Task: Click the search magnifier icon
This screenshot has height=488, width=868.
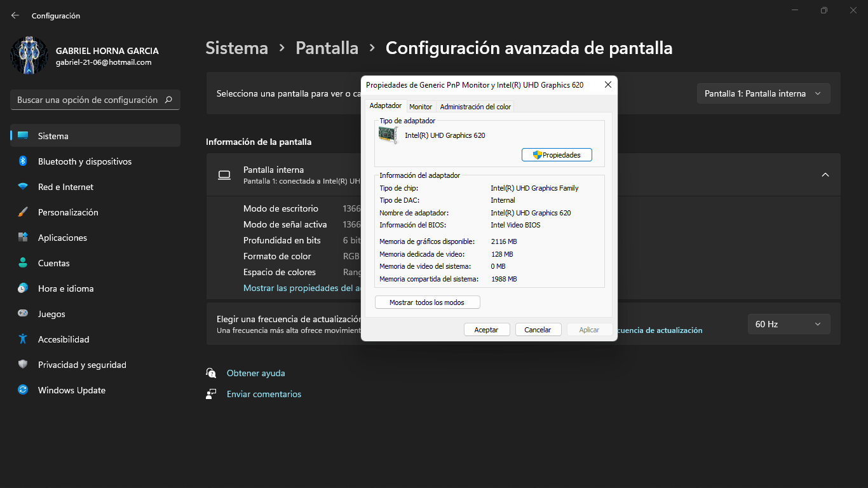Action: click(x=168, y=100)
